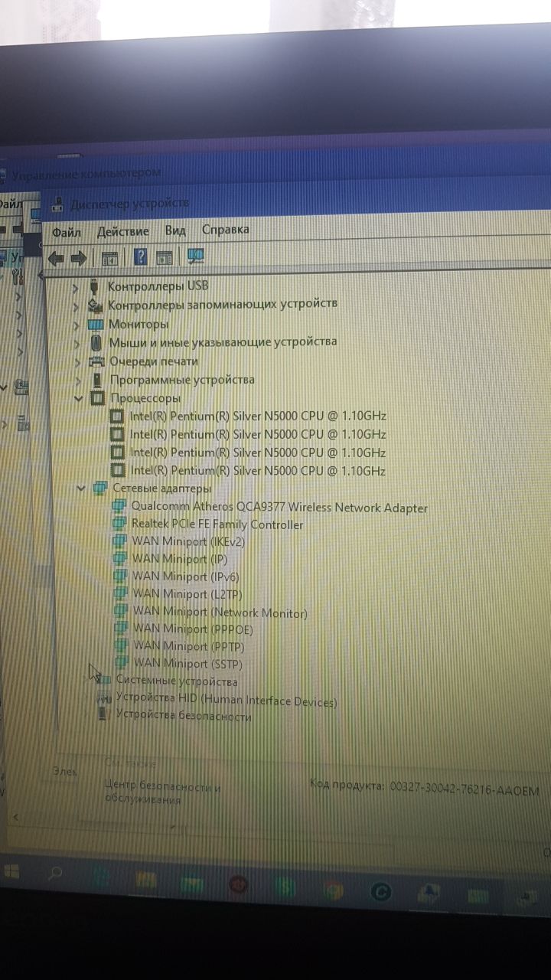Screen dimensions: 551x980
Task: Expand Мыши и иные указывающие устройства
Action: click(x=77, y=343)
